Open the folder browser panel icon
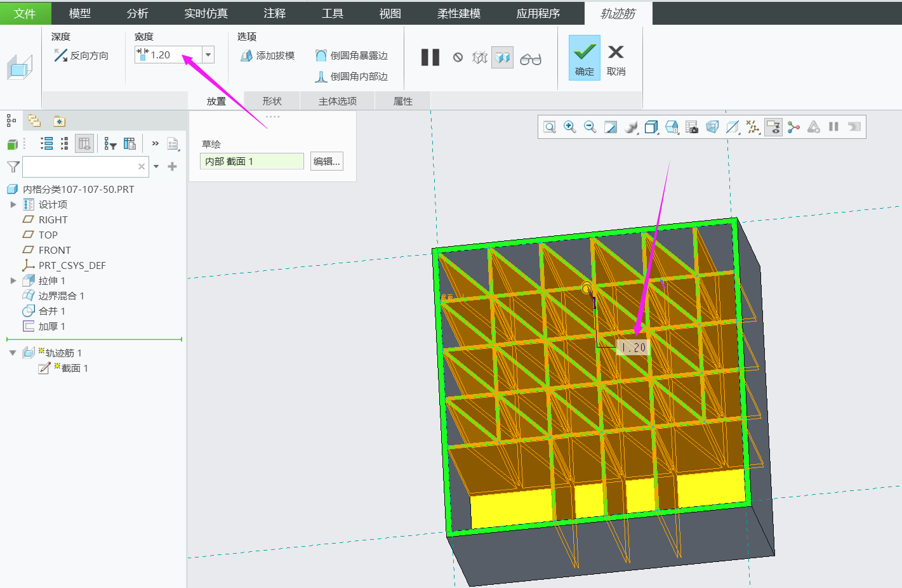Viewport: 902px width, 588px height. pyautogui.click(x=34, y=121)
